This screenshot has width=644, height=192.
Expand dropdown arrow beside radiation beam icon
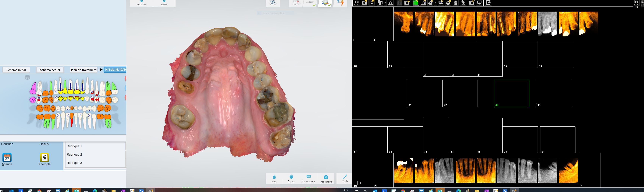pyautogui.click(x=436, y=3)
